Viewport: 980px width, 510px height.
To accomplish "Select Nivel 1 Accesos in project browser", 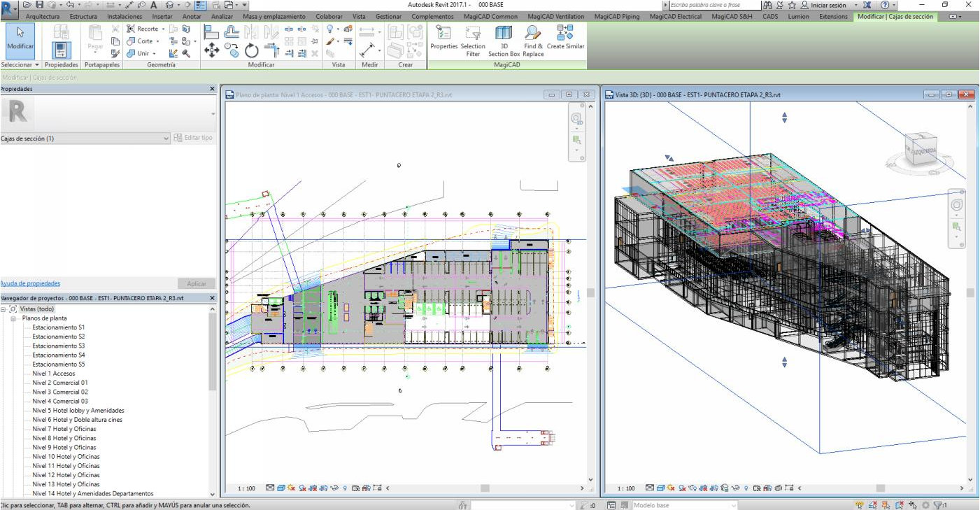I will click(x=54, y=373).
